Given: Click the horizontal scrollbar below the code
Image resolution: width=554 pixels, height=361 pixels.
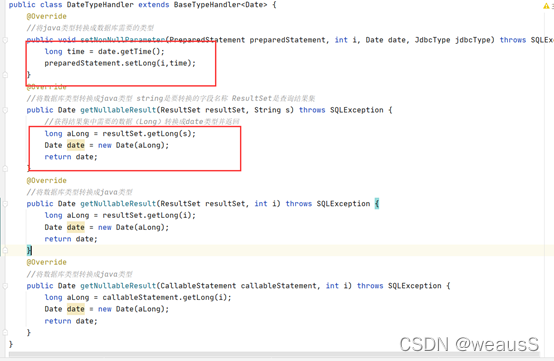Looking at the screenshot, I should click(x=274, y=354).
